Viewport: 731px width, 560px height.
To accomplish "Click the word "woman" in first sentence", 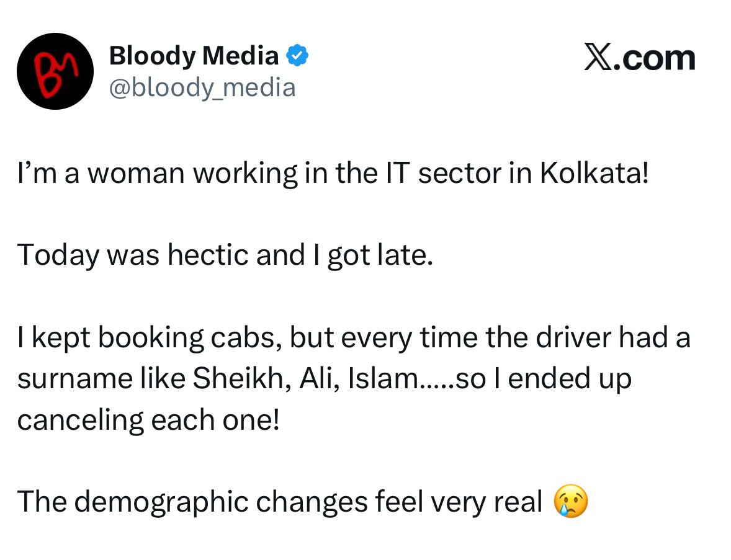I will 136,174.
